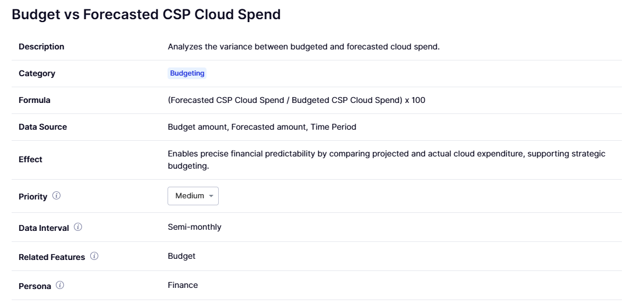
Task: Click the Data Source values text
Action: (262, 127)
